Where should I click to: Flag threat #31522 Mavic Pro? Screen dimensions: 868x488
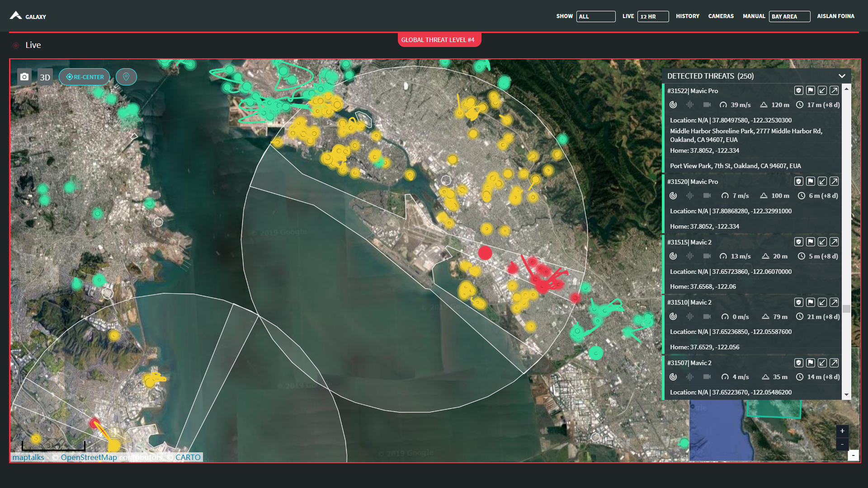(x=811, y=90)
